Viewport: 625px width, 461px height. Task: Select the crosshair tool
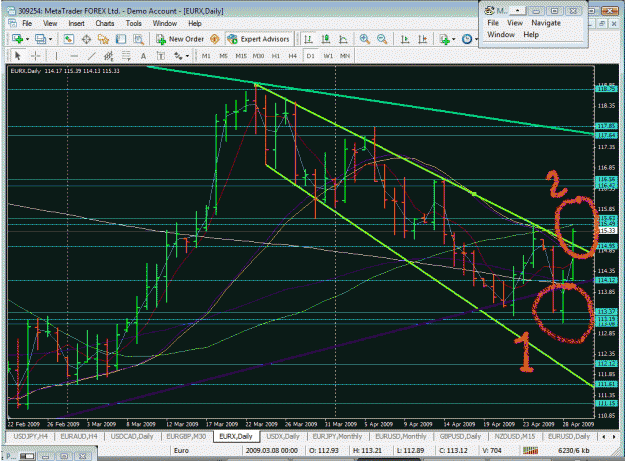coord(35,56)
